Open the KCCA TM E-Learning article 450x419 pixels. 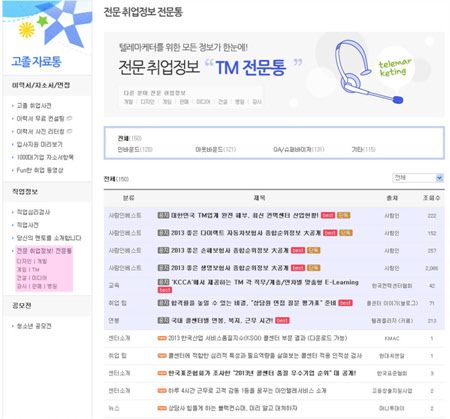point(265,282)
